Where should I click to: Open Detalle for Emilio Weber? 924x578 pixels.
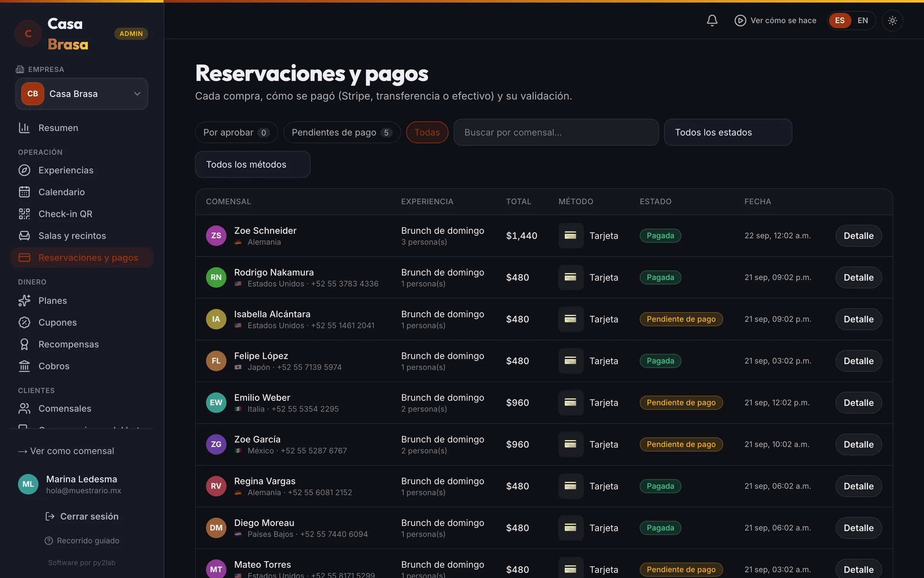(858, 403)
